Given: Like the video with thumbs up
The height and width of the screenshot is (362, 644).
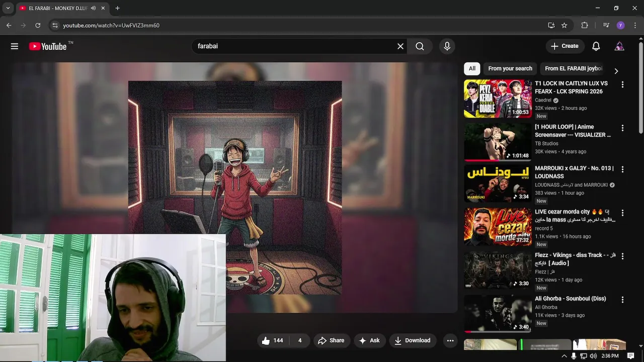Looking at the screenshot, I should tap(272, 340).
